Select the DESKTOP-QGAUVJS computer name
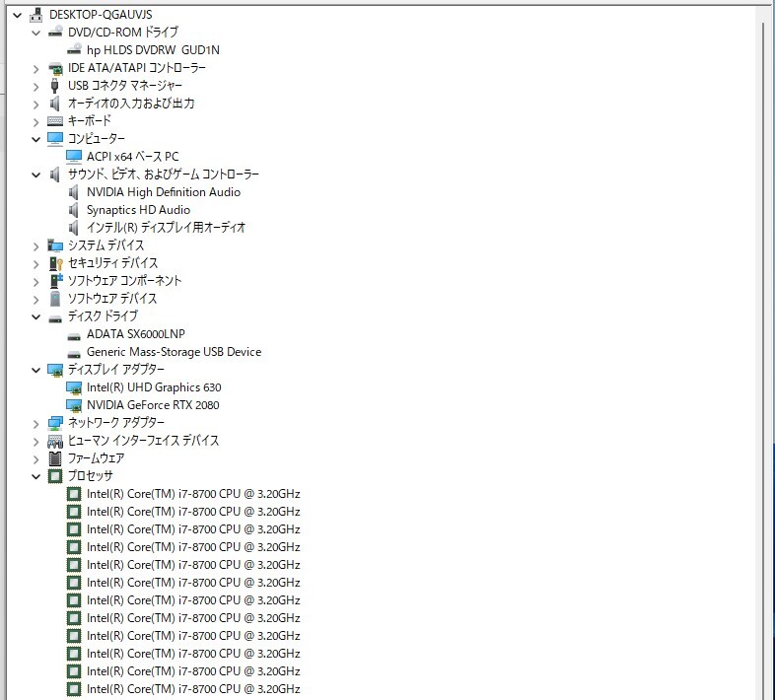Viewport: 775px width, 700px height. 101,15
